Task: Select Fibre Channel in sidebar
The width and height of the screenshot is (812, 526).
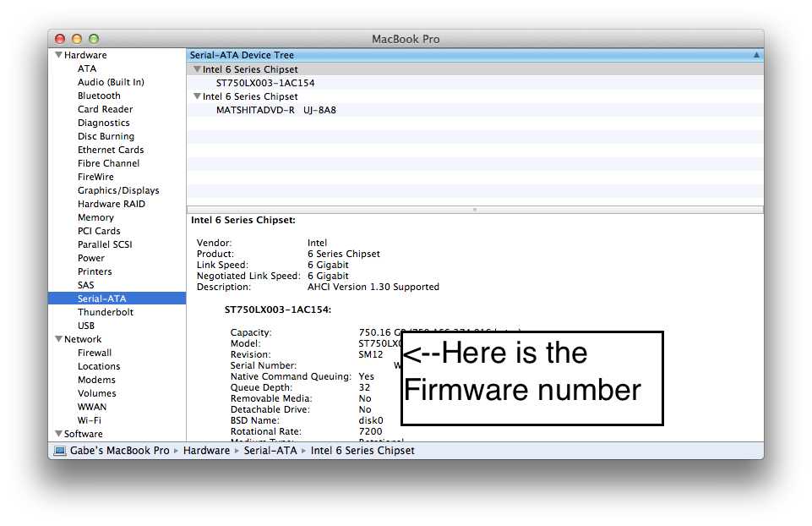Action: pos(108,163)
